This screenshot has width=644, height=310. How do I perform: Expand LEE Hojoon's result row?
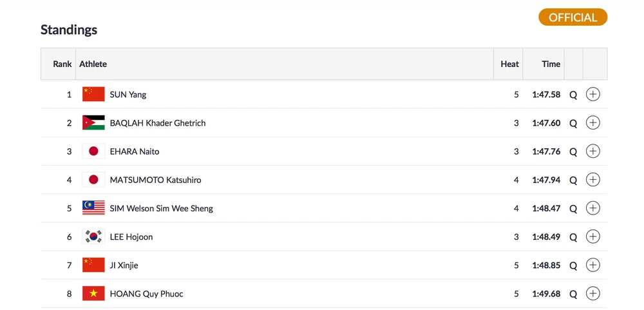592,237
